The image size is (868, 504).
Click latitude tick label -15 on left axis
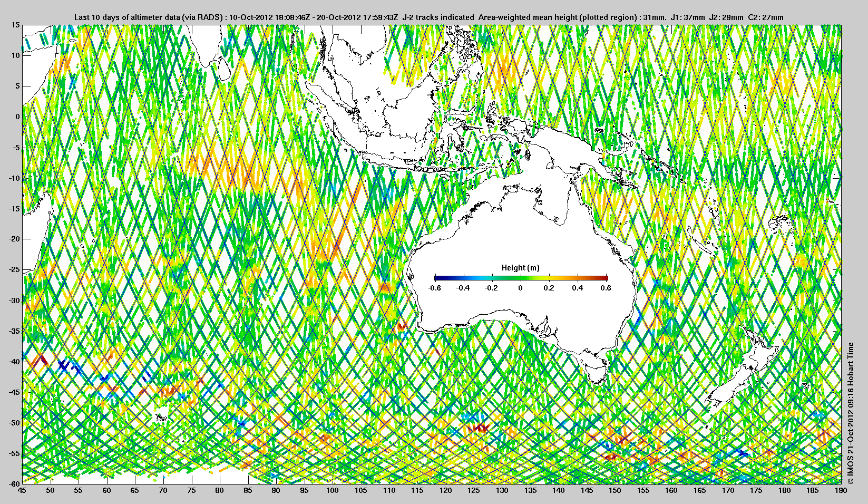tap(14, 208)
